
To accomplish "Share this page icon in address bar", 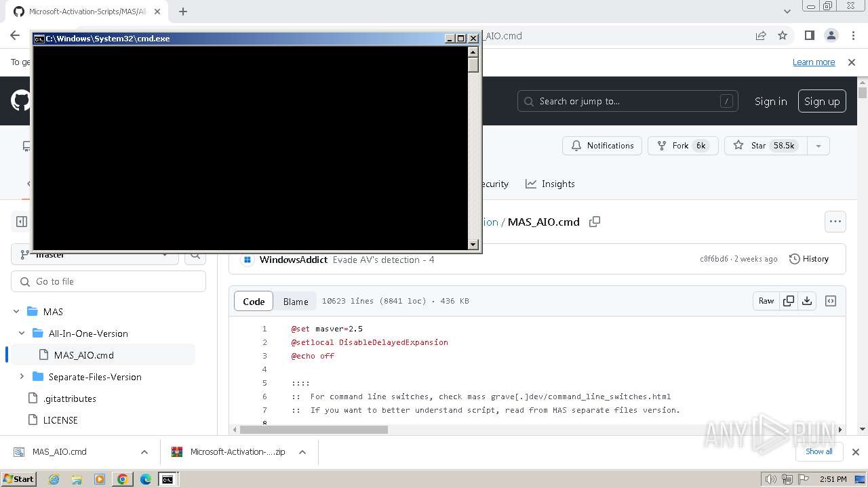I will pyautogui.click(x=761, y=36).
